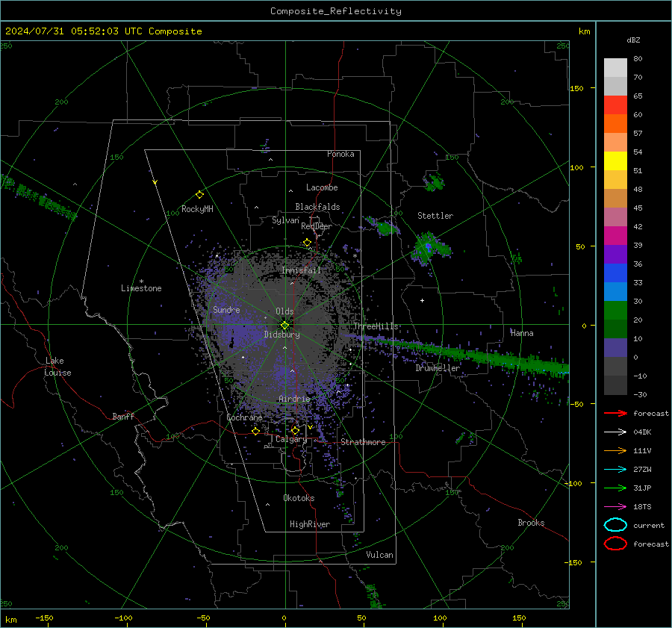This screenshot has width=672, height=628.
Task: Click the cyan 'current' ellipse legend icon
Action: 615,525
